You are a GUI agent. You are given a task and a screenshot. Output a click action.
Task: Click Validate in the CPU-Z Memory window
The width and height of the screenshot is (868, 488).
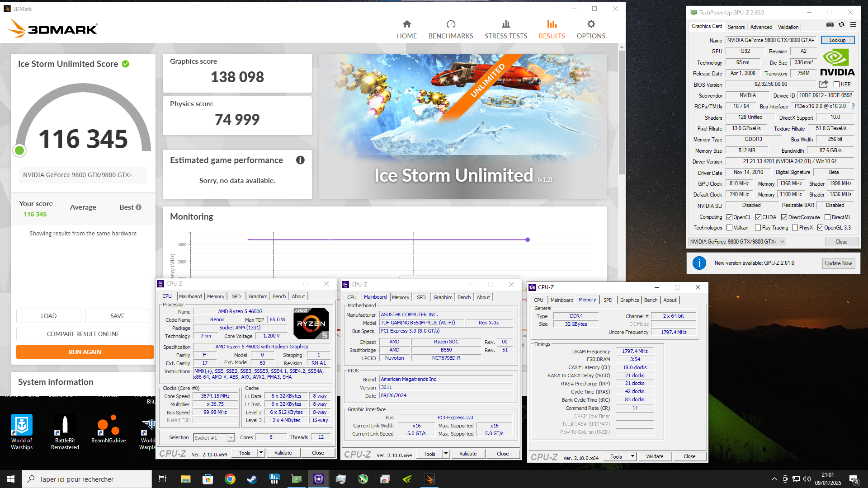click(x=654, y=456)
